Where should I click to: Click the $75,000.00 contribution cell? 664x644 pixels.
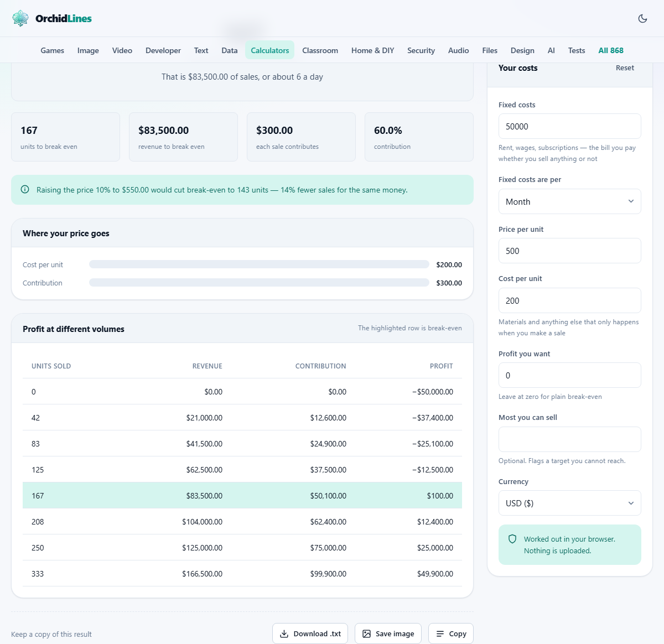328,548
